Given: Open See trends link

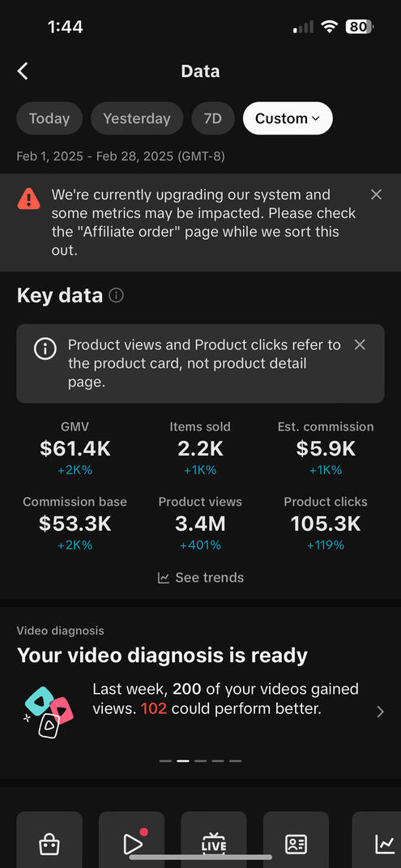Looking at the screenshot, I should (x=200, y=577).
